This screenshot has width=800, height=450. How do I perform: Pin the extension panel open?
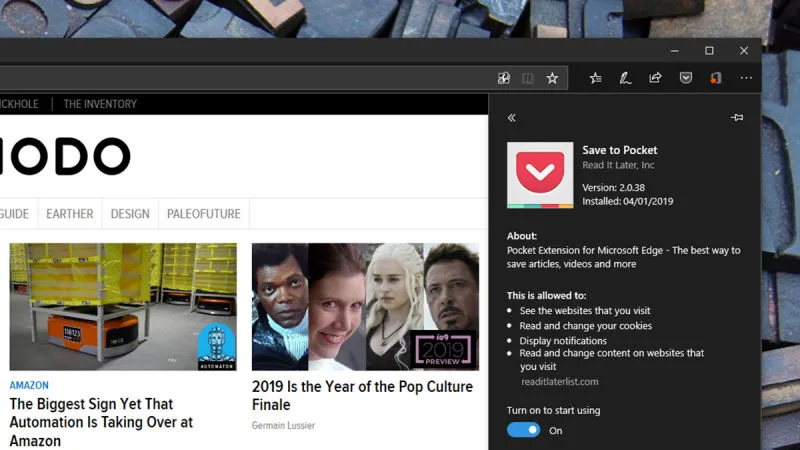click(737, 118)
